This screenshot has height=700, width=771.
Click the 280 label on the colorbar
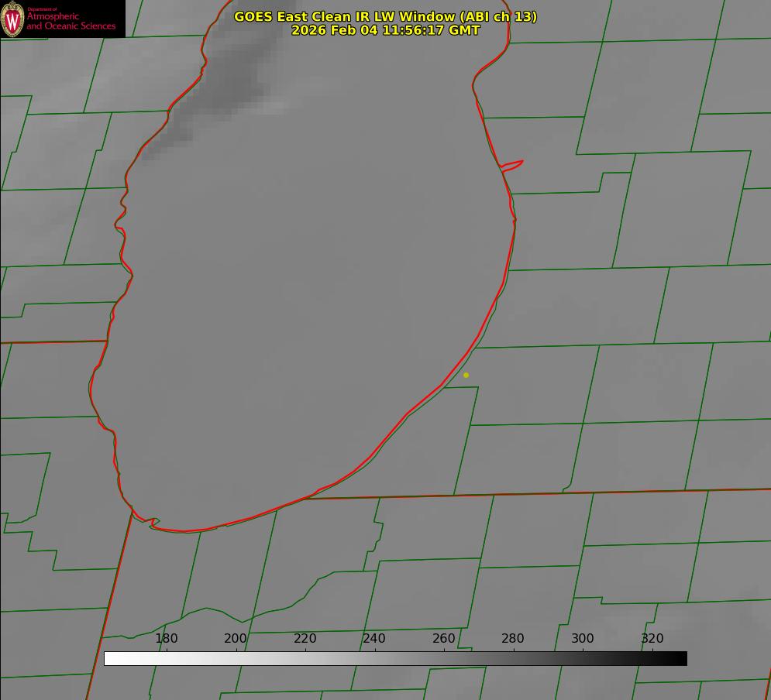click(513, 639)
